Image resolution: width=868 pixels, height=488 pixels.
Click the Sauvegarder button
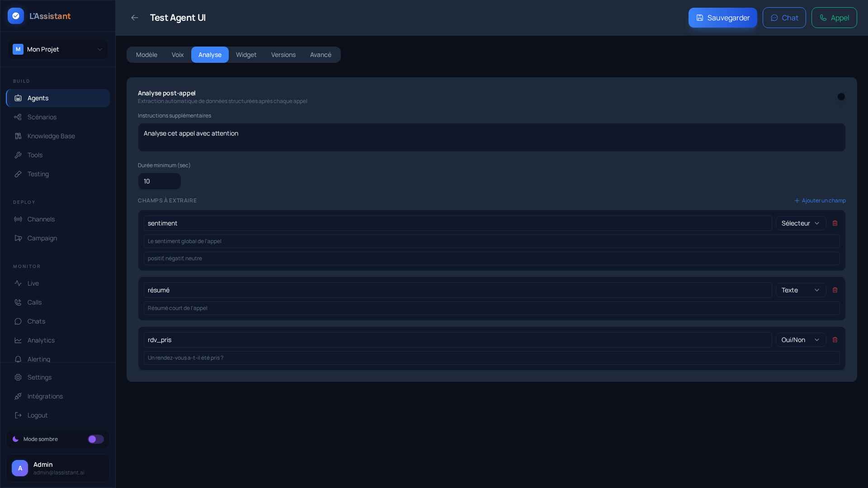click(x=722, y=18)
